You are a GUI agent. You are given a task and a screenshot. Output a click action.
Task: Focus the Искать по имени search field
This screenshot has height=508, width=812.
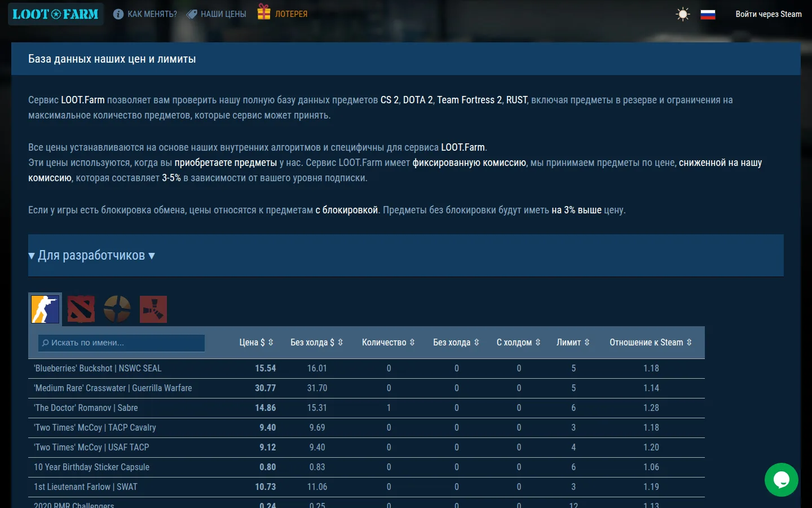(x=121, y=343)
